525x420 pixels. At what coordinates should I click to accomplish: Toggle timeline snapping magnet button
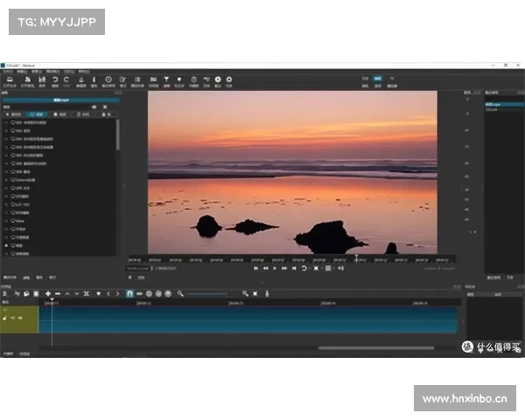(x=129, y=293)
